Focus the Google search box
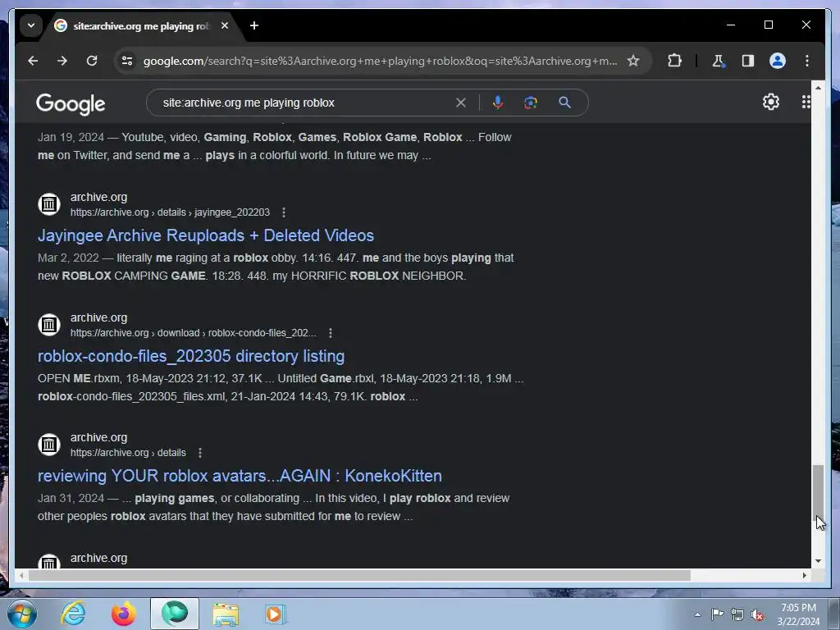 [305, 103]
